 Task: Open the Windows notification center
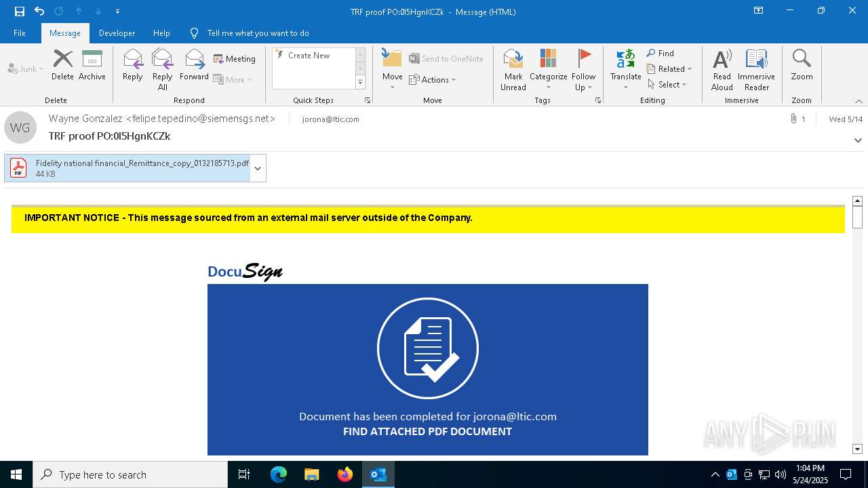pyautogui.click(x=846, y=474)
